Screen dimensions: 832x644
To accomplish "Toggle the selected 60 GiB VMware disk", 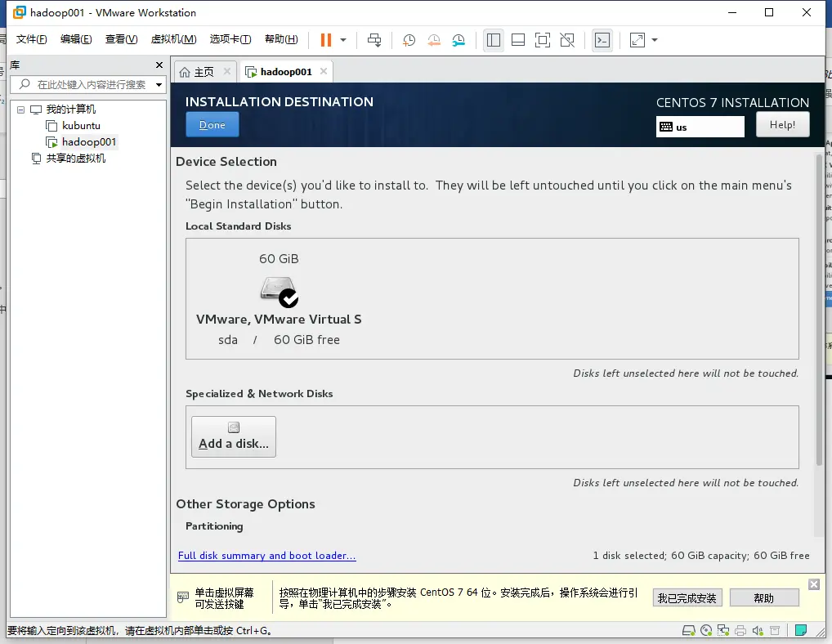I will click(x=279, y=298).
